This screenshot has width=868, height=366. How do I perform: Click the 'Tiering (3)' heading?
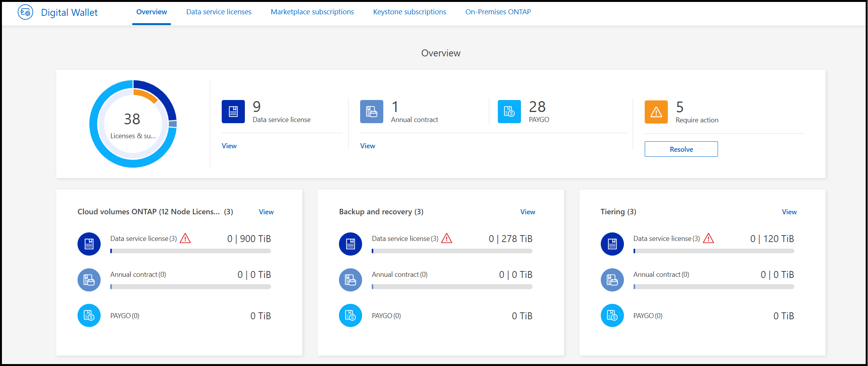619,212
